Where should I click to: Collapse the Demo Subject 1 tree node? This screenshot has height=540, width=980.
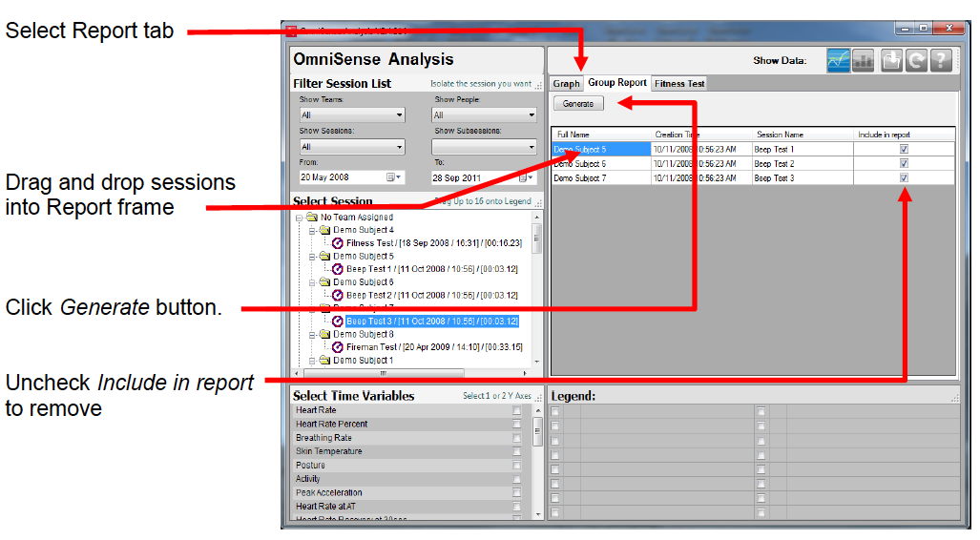pos(312,361)
